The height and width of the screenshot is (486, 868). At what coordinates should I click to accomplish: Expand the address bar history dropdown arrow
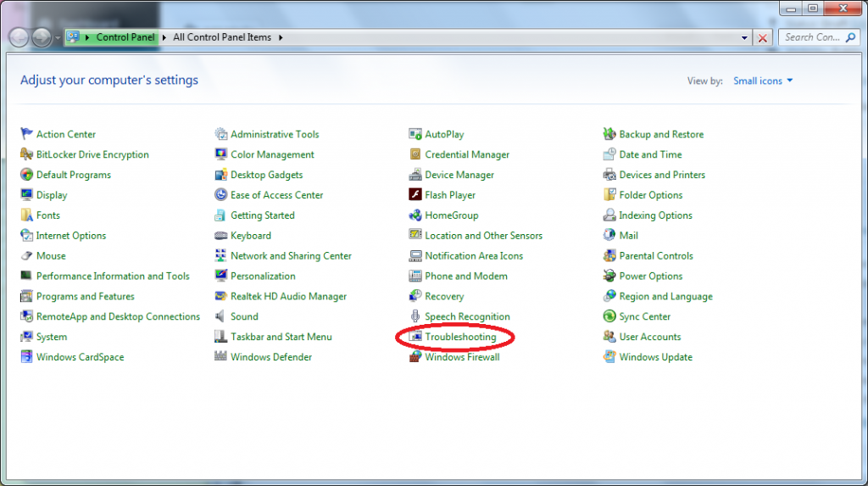coord(744,37)
